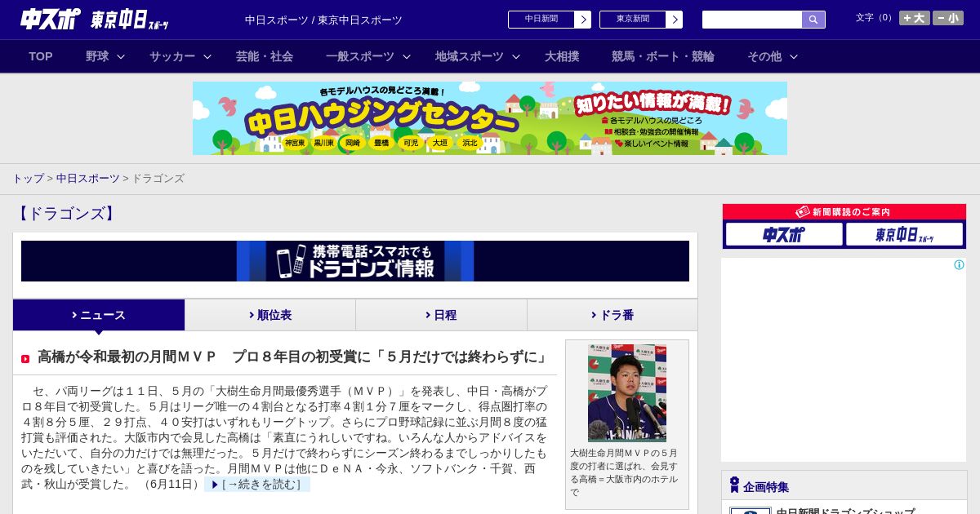Select the 日程 tab
The height and width of the screenshot is (514, 980).
441,315
